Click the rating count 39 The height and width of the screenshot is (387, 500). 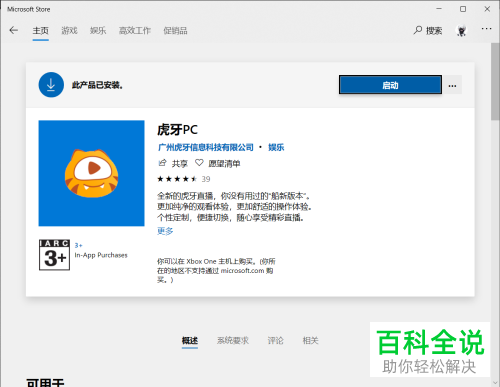(x=206, y=179)
